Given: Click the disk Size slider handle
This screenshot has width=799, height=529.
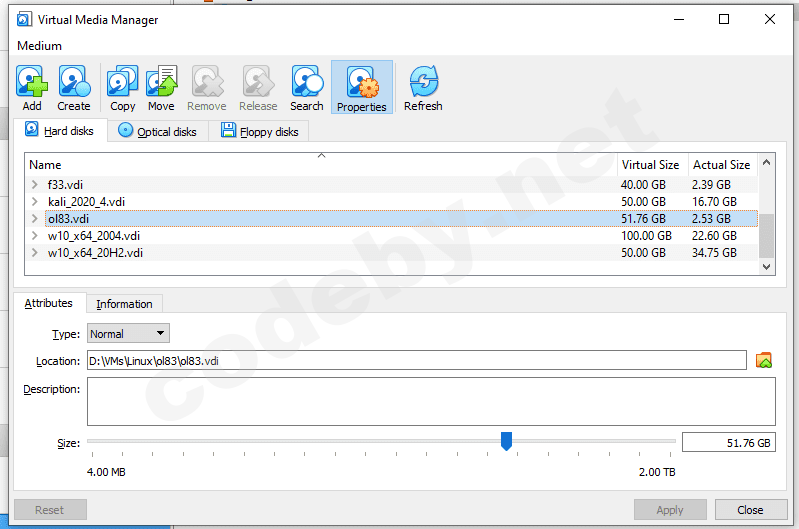Looking at the screenshot, I should [506, 441].
